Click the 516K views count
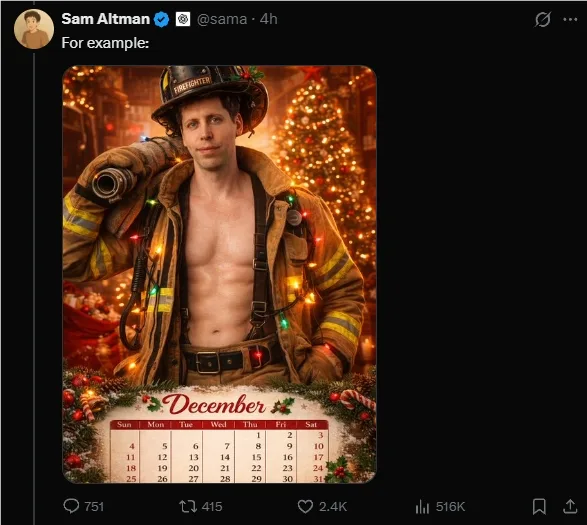Screen dimensions: 587x525 click(x=450, y=507)
